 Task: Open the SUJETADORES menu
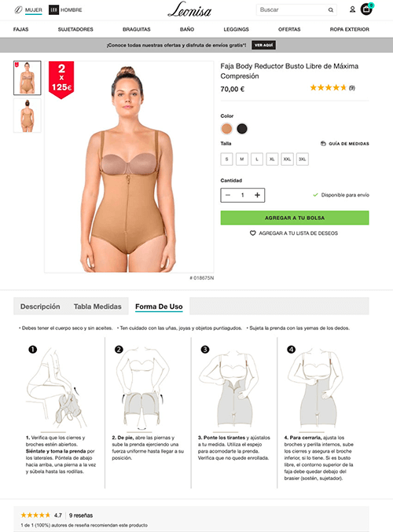(x=75, y=29)
